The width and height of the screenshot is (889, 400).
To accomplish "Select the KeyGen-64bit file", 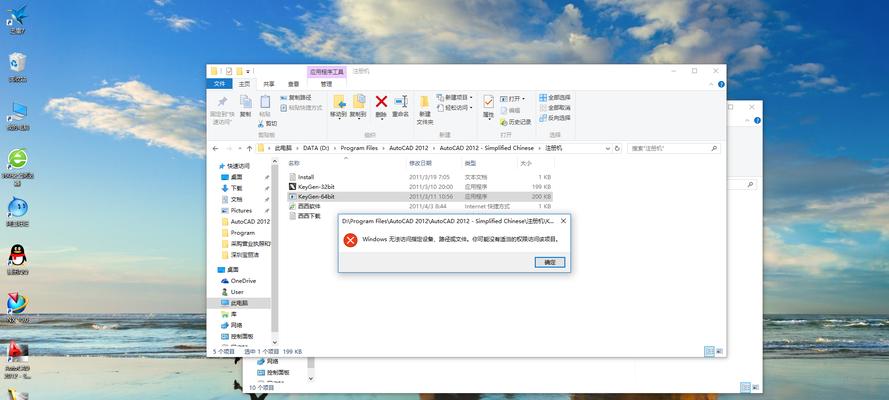I will 420,196.
